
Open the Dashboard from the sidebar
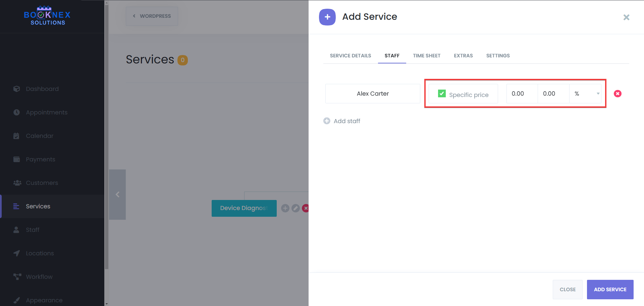(x=42, y=89)
